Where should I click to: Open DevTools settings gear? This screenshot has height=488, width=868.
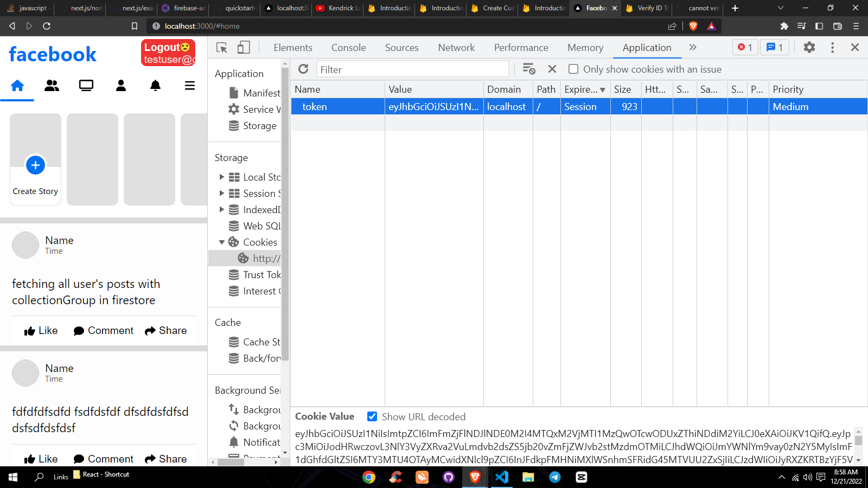(809, 48)
